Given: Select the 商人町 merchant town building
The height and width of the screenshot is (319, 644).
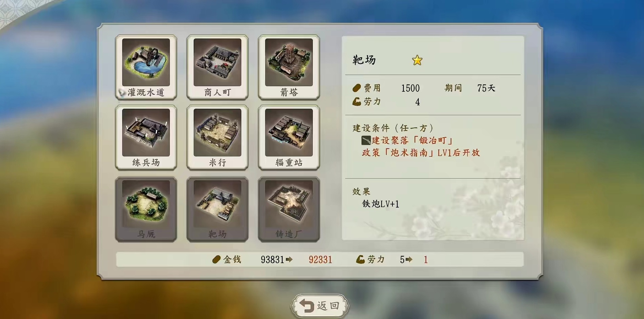Looking at the screenshot, I should coord(218,67).
